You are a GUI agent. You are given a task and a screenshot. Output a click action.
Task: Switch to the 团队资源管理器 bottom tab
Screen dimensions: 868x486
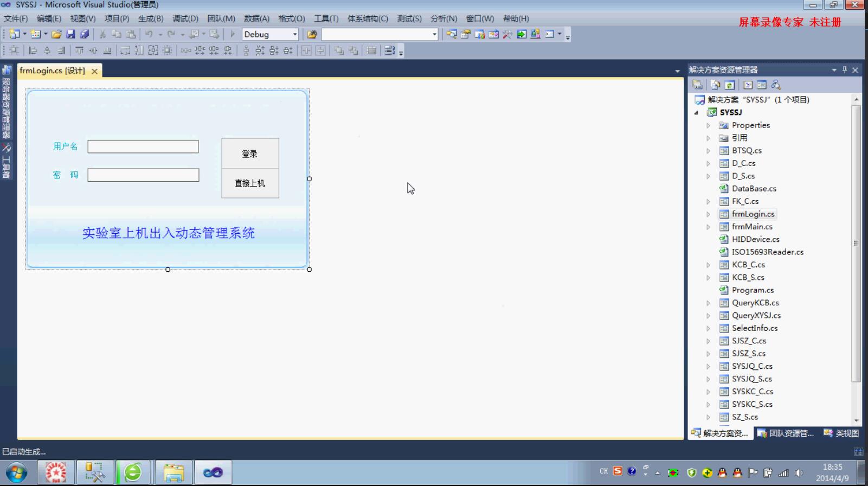coord(786,433)
